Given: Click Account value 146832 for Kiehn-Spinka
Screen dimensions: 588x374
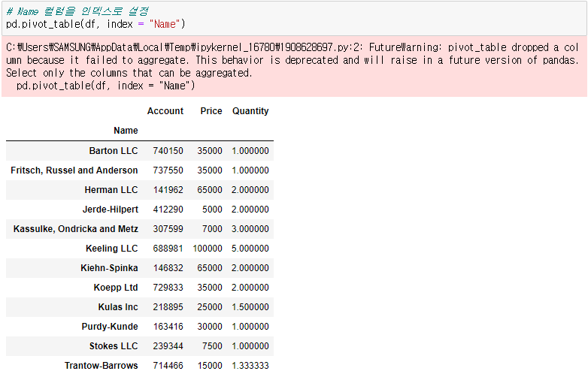Looking at the screenshot, I should 168,268.
